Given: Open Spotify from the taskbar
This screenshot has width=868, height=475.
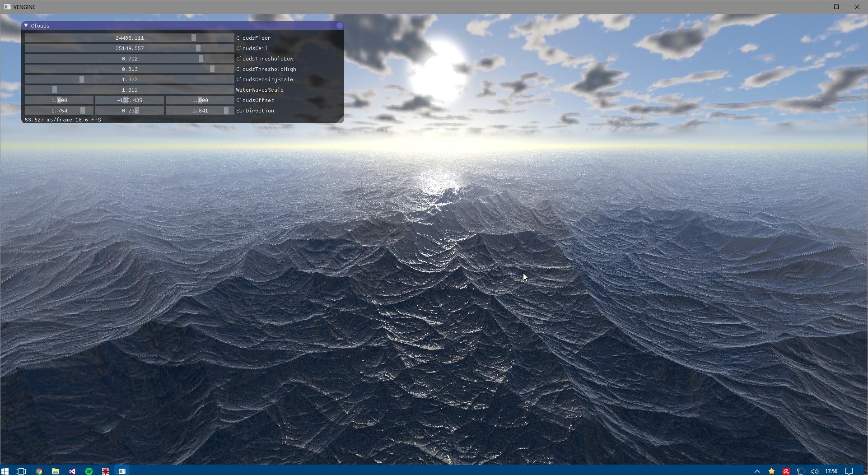Looking at the screenshot, I should 89,471.
